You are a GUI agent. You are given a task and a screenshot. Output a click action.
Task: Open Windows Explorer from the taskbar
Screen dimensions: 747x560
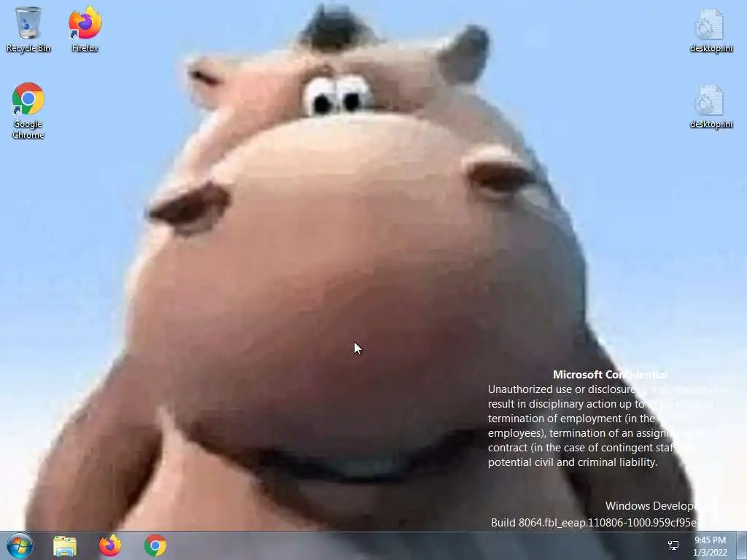65,545
